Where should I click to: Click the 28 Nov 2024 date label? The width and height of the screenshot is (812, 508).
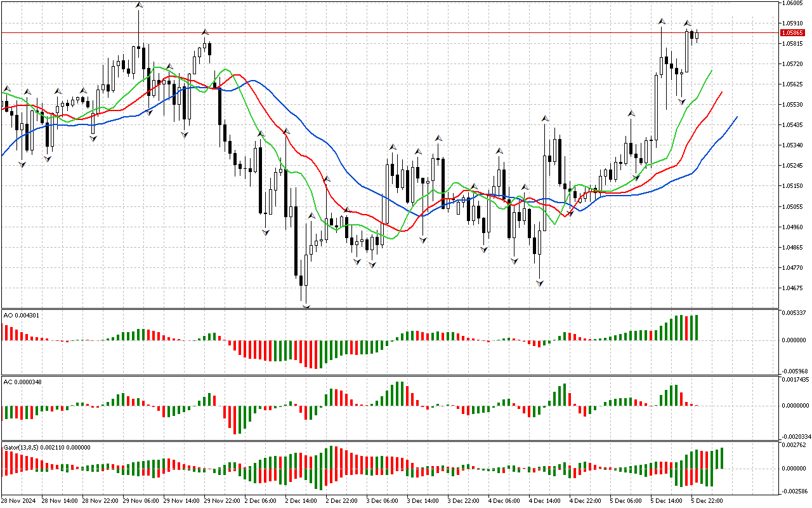pos(19,501)
